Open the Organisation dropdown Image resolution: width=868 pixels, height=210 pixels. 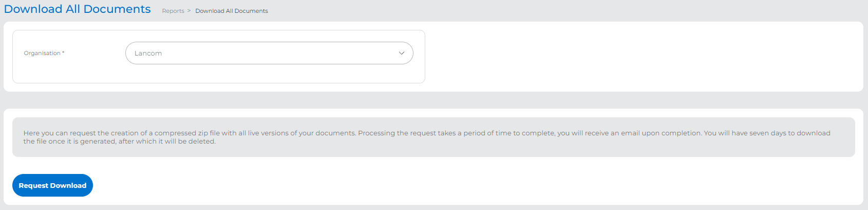(269, 53)
